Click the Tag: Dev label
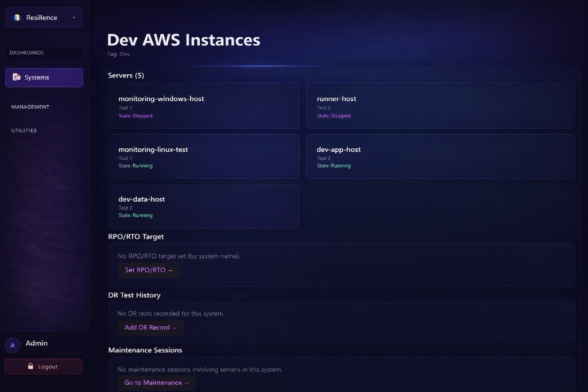Screen dimensions: 588x392 118,54
